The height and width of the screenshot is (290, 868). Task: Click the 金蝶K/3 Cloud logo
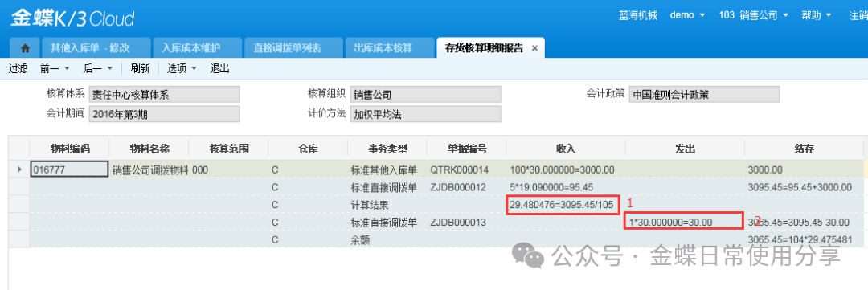click(72, 18)
